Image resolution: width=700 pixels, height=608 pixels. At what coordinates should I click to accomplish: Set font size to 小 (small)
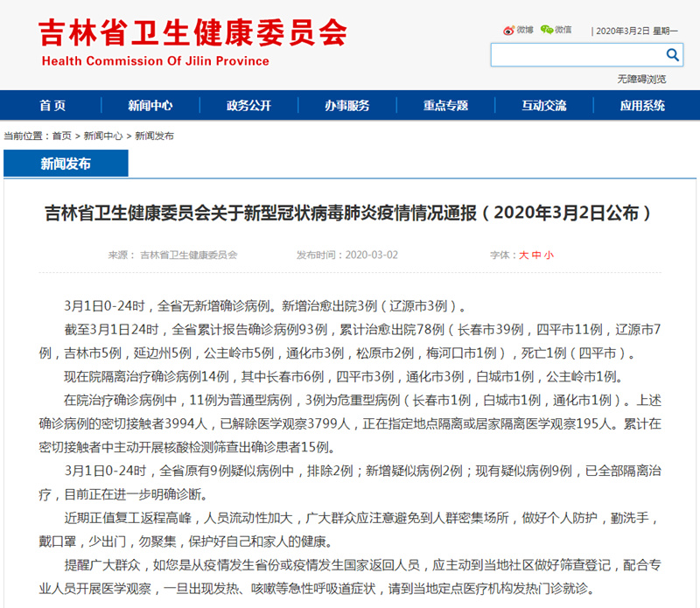pyautogui.click(x=549, y=255)
